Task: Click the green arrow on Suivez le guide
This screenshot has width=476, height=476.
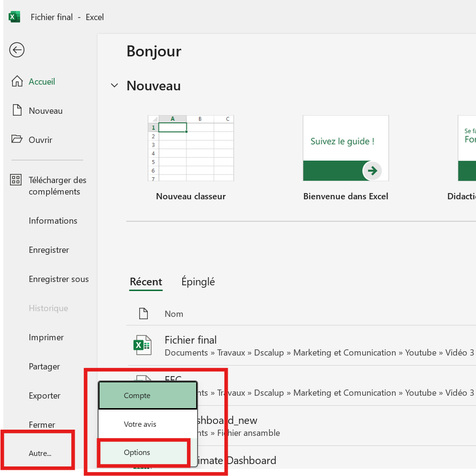Action: point(372,171)
